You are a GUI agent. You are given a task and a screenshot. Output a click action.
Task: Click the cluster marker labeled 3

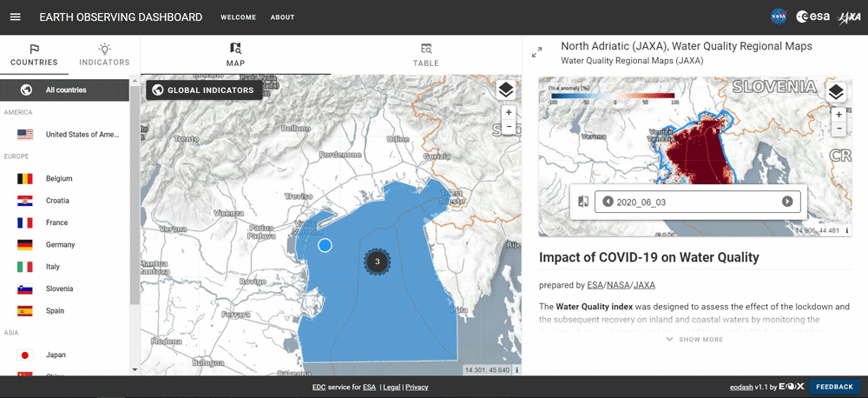tap(378, 262)
